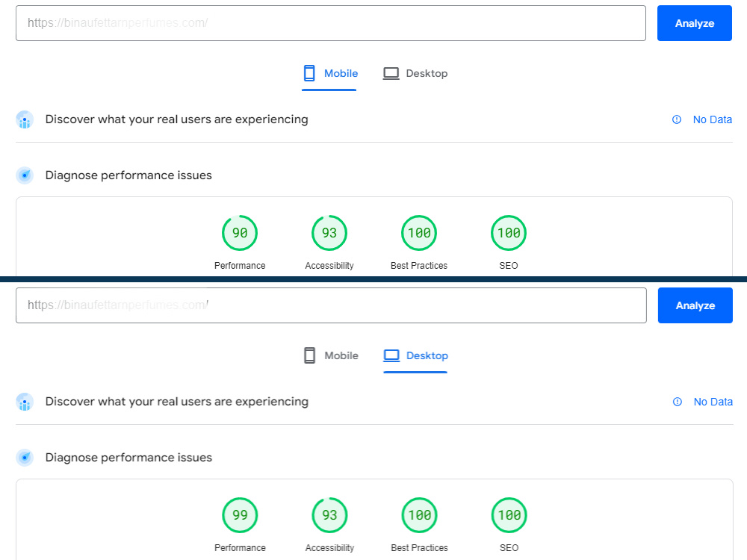Viewport: 747px width, 560px height.
Task: Click the 'Performance' label in the mobile report
Action: tap(240, 266)
